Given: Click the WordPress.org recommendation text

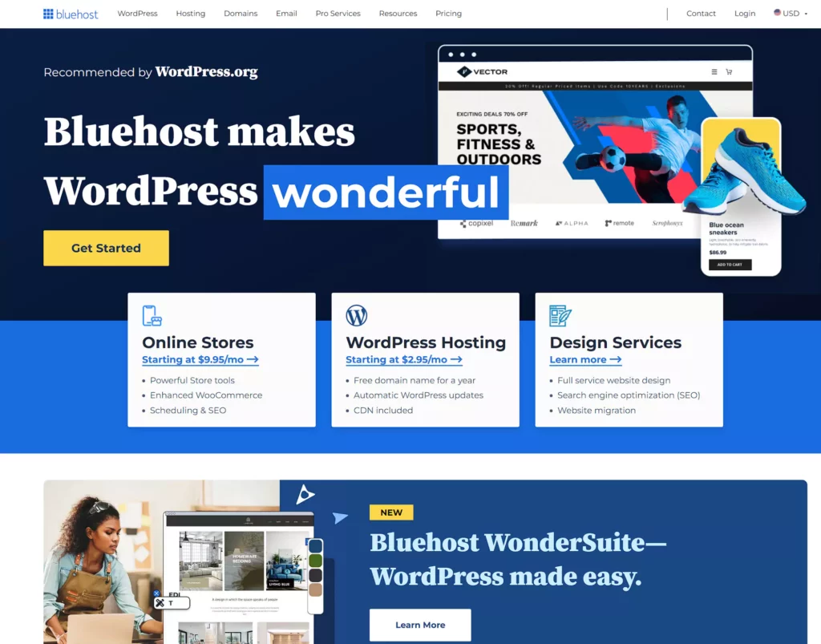Looking at the screenshot, I should (x=206, y=71).
